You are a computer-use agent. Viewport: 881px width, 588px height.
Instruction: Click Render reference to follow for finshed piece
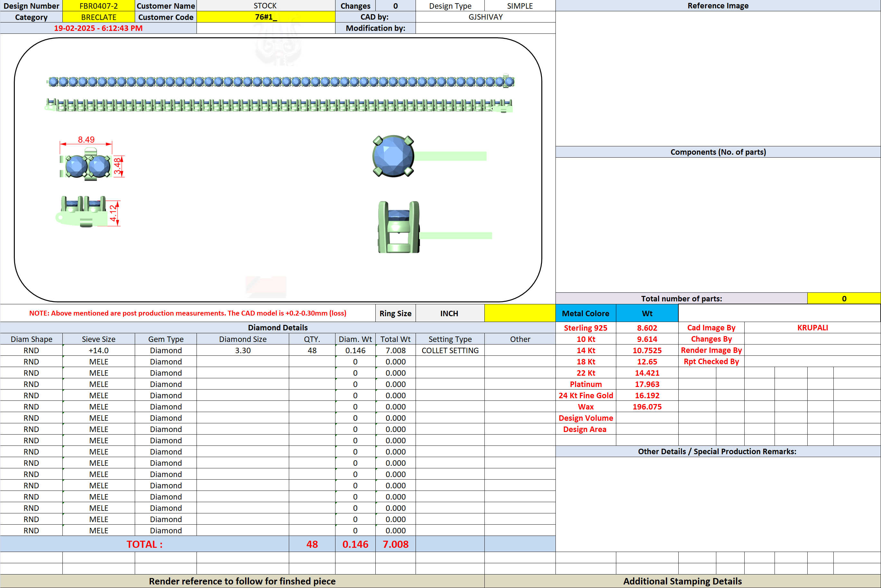[x=242, y=581]
